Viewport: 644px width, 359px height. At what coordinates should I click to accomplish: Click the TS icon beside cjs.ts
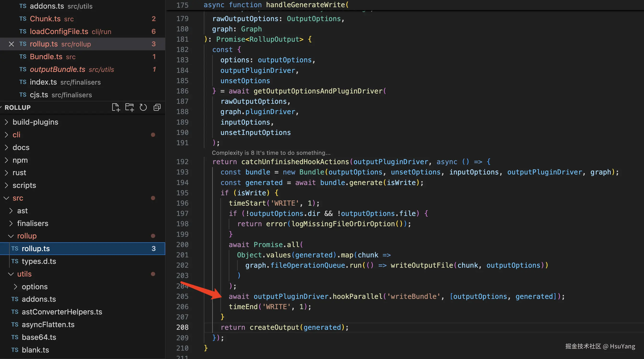pos(23,95)
